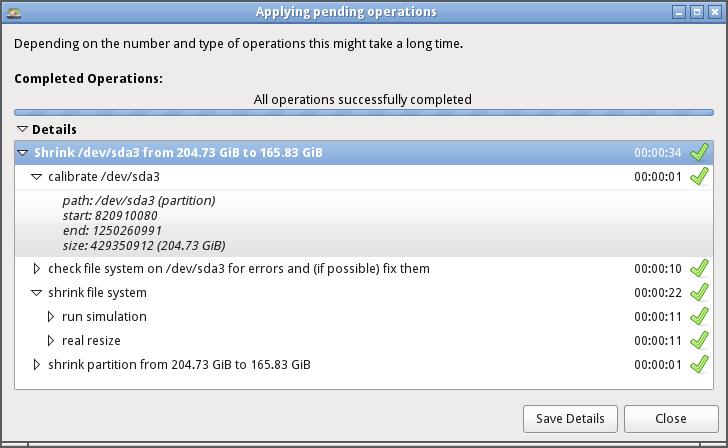The width and height of the screenshot is (728, 448).
Task: Select the calibrate partition path details text
Action: [x=138, y=201]
